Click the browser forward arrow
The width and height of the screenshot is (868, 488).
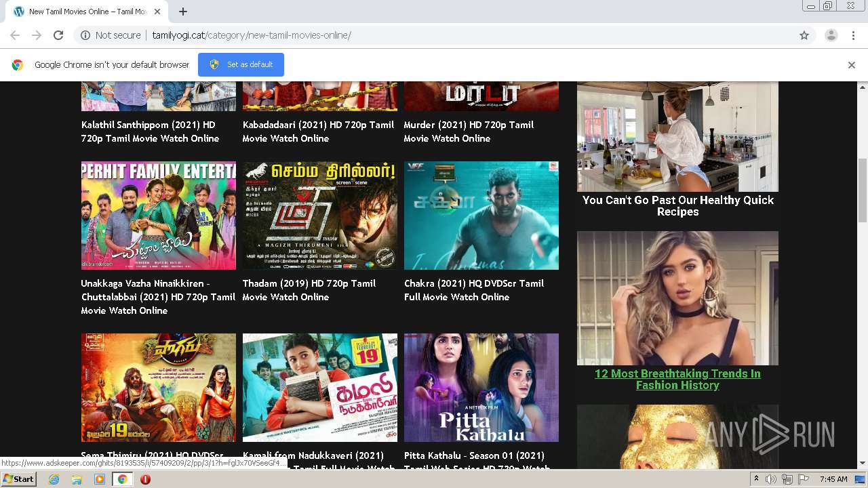(x=37, y=35)
